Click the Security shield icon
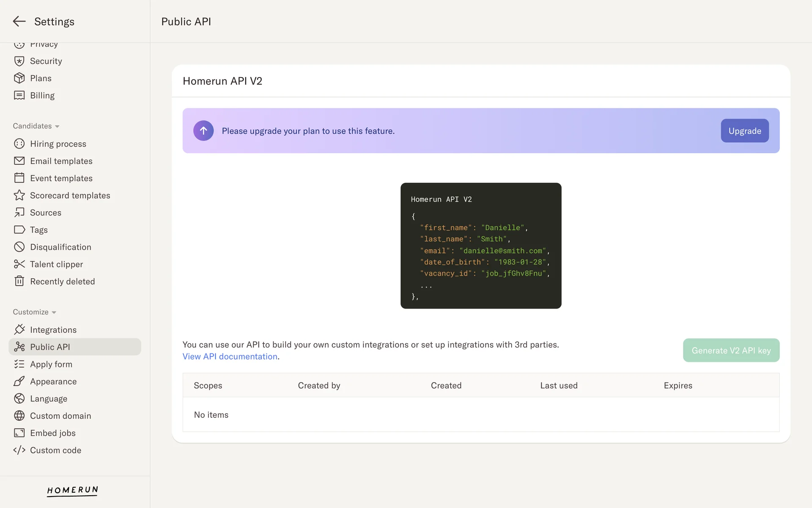 pos(19,61)
